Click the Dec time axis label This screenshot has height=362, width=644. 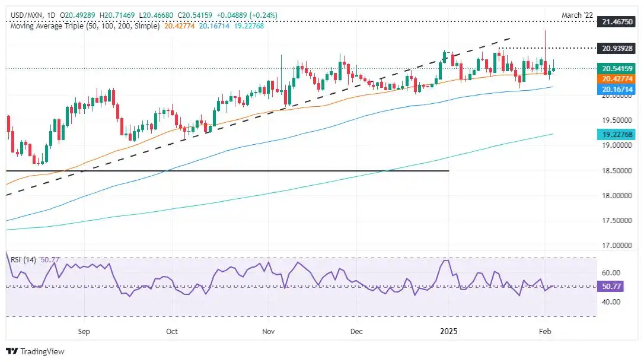pos(356,331)
